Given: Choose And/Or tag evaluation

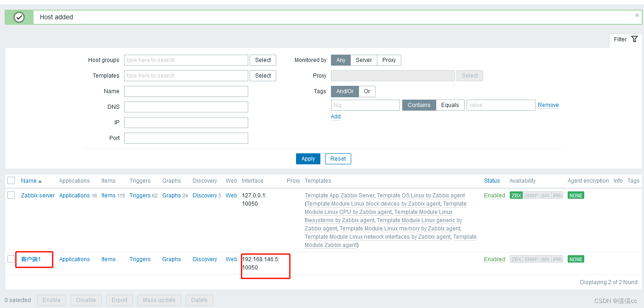Looking at the screenshot, I should (x=345, y=91).
